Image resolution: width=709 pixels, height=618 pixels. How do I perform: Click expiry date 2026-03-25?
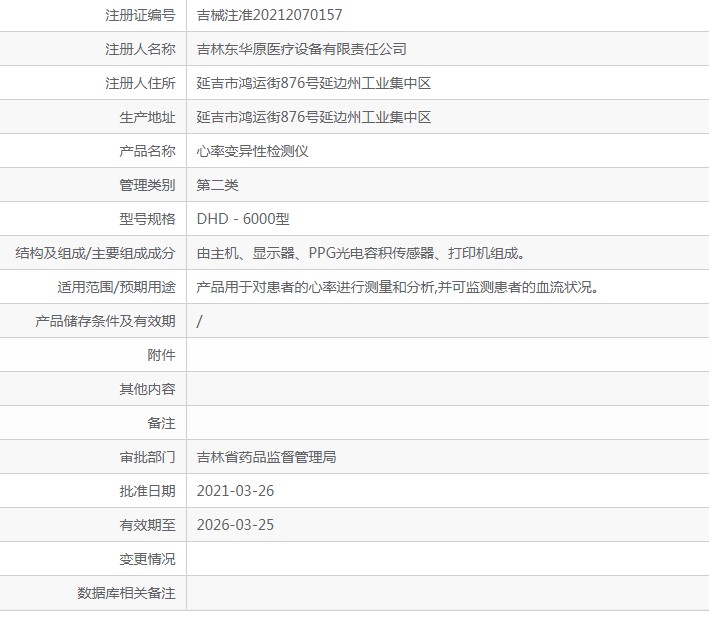click(x=236, y=525)
